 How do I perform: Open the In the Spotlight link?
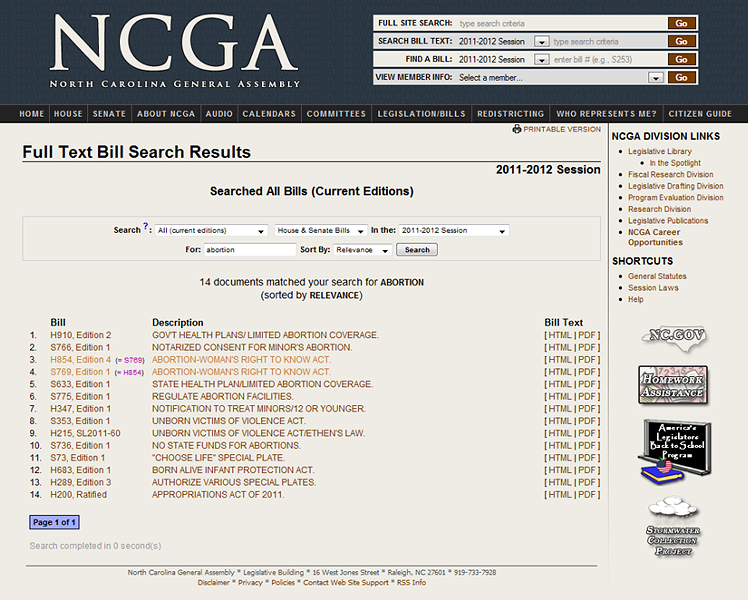[x=675, y=163]
